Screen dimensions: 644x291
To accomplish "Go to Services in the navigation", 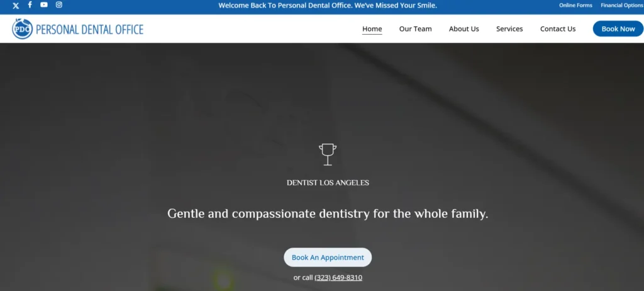I will [509, 29].
